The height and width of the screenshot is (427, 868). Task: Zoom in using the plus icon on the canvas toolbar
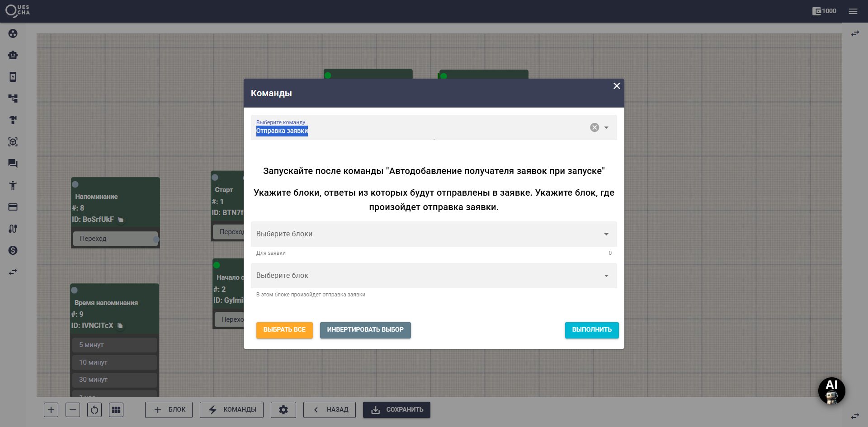(x=51, y=410)
